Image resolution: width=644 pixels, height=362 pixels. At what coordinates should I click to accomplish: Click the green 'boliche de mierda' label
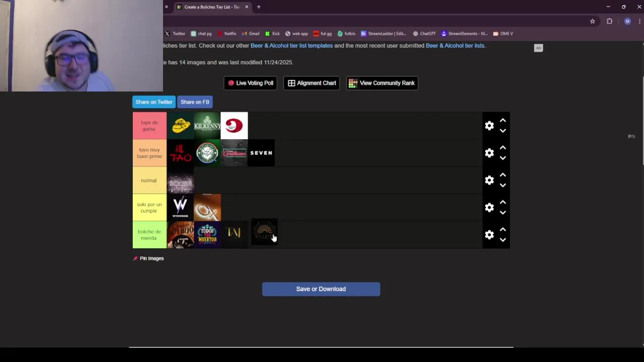point(149,235)
